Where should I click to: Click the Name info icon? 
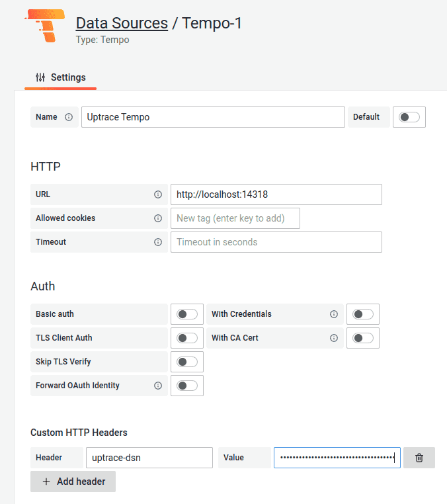(x=69, y=117)
